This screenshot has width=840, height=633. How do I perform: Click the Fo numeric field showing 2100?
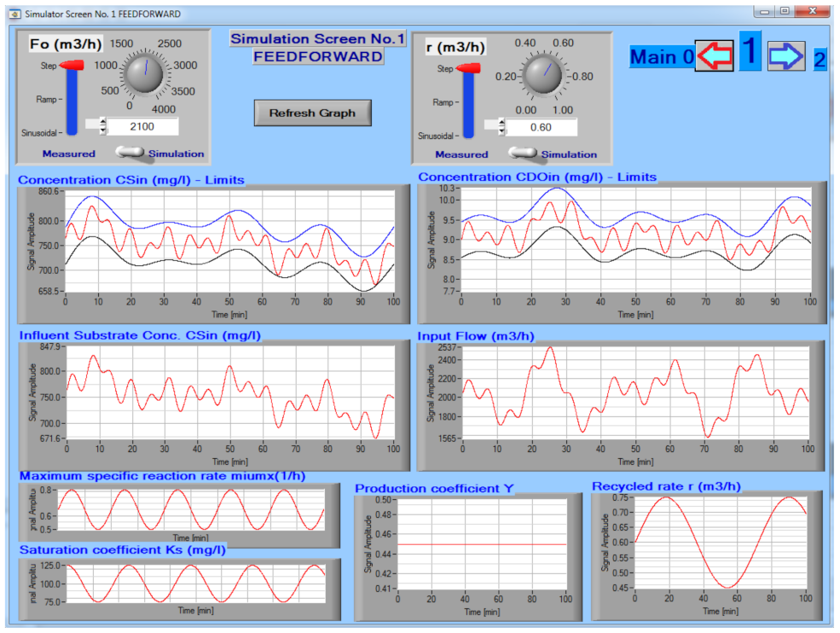click(142, 126)
